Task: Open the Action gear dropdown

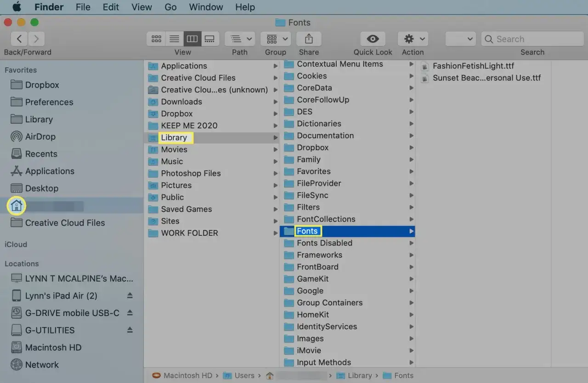Action: (413, 39)
